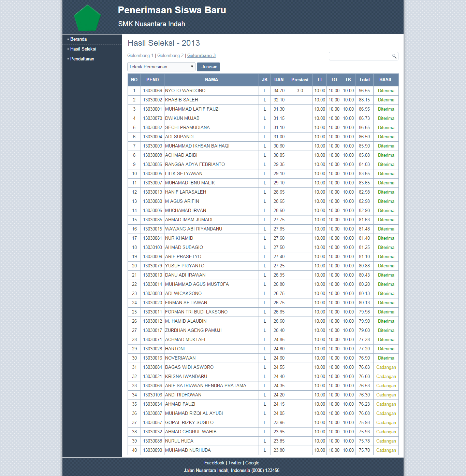Viewport: 466px width, 476px height.
Task: Open the Pendaftaran sidebar menu item
Action: (82, 59)
